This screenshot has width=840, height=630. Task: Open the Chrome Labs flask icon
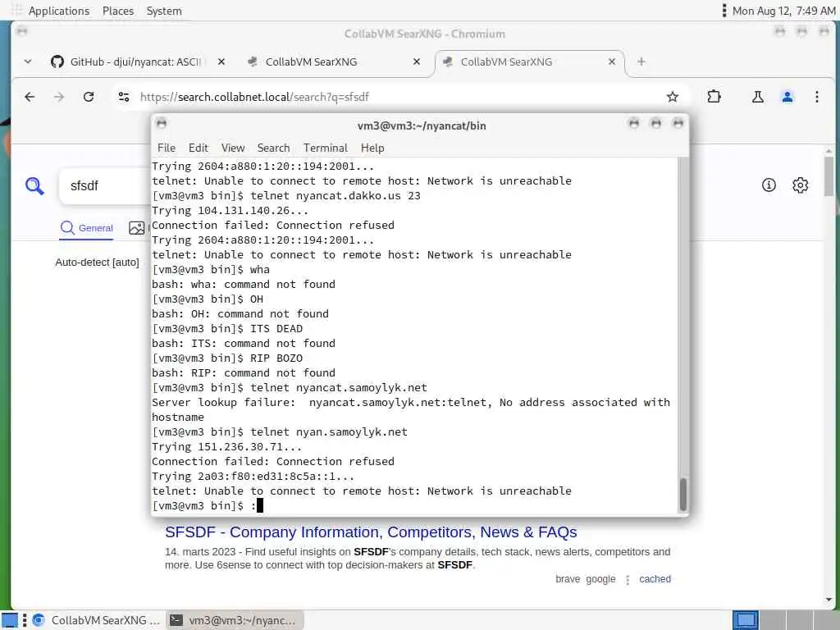point(757,97)
